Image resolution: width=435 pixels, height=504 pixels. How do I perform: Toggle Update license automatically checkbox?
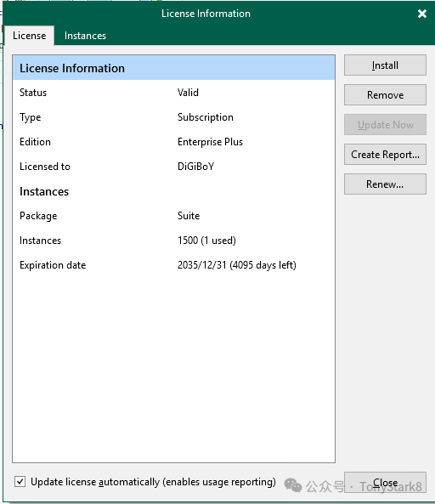20,482
